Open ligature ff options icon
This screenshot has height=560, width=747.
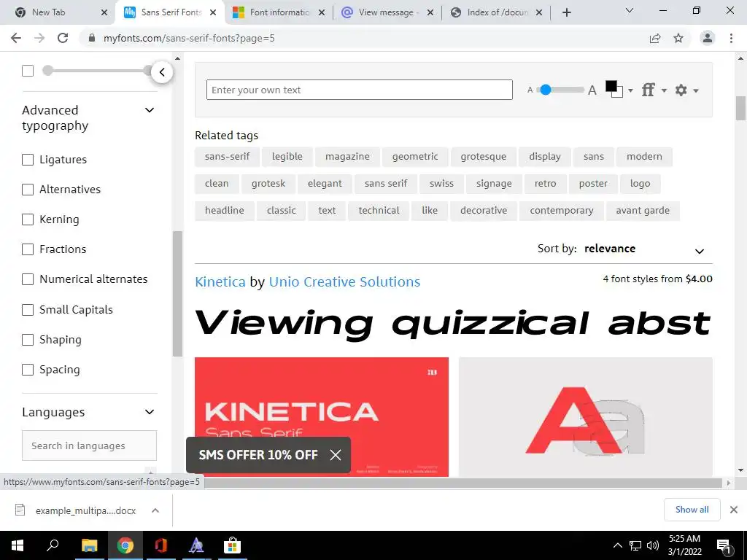pos(653,90)
